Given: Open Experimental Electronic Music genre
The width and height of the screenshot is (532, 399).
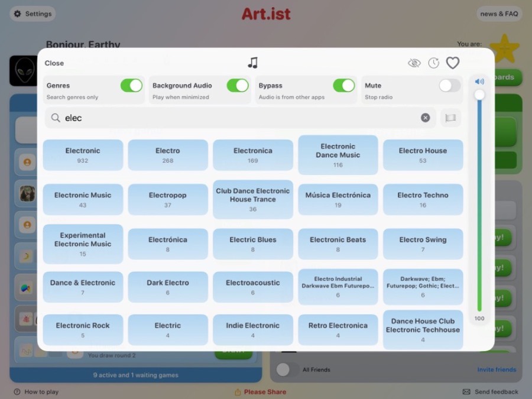Looking at the screenshot, I should coord(83,244).
